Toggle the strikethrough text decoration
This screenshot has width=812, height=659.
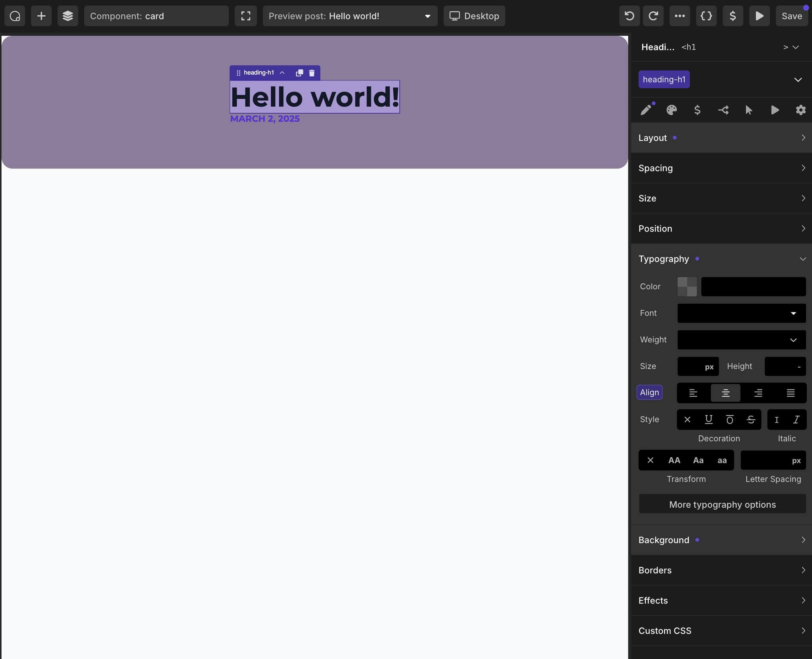click(x=751, y=419)
